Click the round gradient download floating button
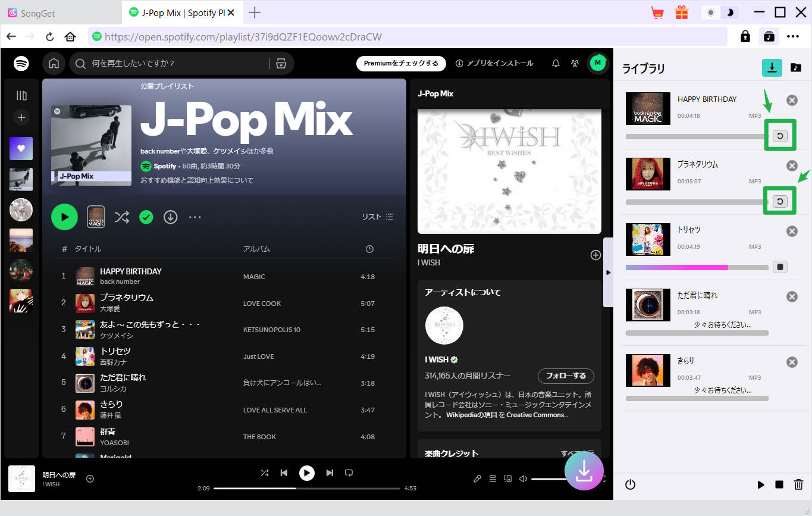This screenshot has height=516, width=812. tap(584, 470)
